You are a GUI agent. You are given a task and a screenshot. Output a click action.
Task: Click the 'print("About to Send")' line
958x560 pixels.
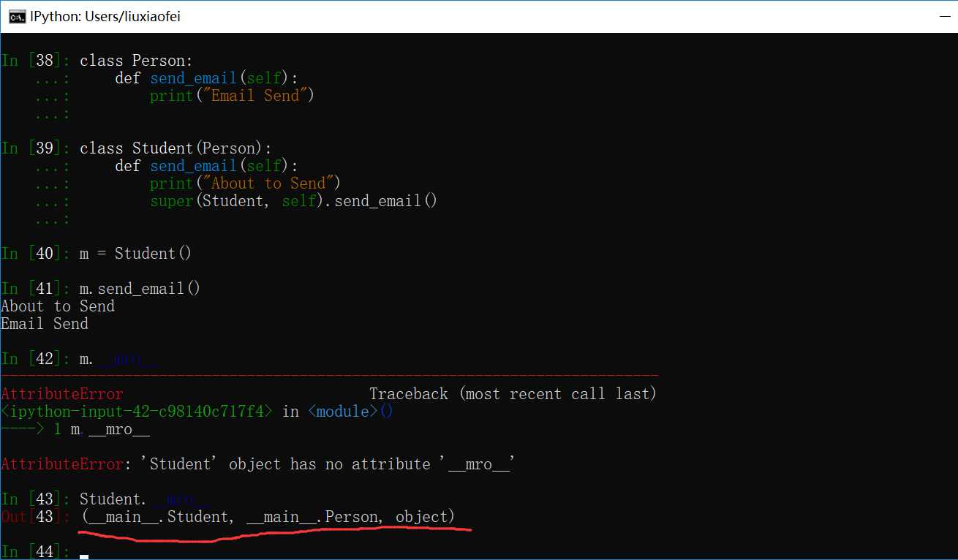pos(245,183)
